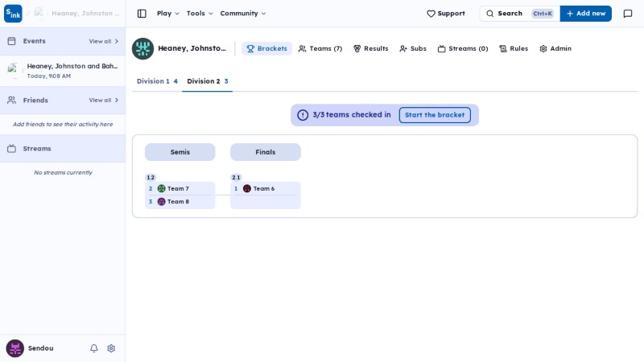
Task: Click Team 7 in match 1.2
Action: pos(180,188)
